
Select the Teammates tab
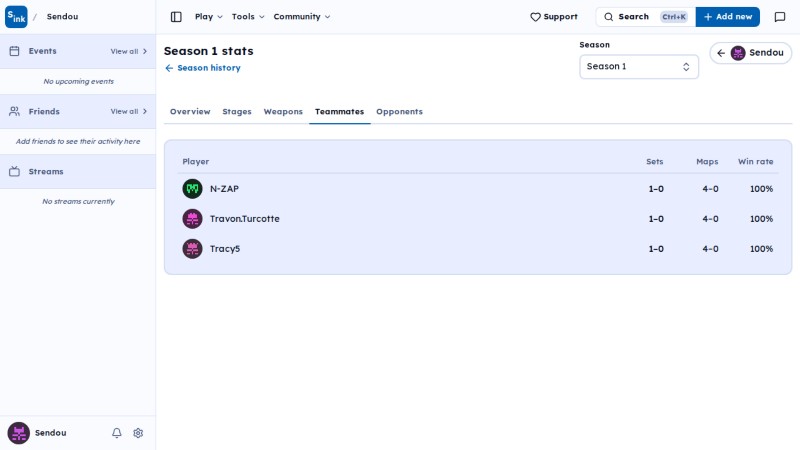click(339, 111)
